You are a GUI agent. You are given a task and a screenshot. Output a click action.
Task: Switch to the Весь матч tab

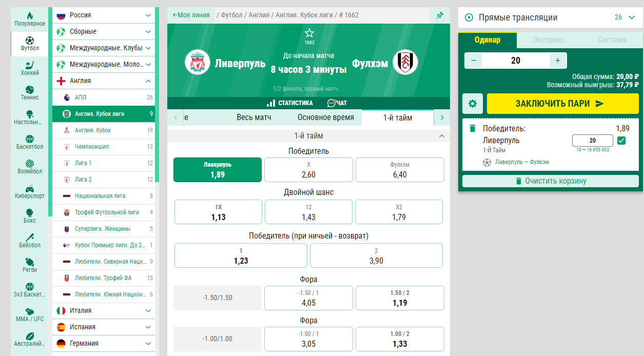point(254,117)
